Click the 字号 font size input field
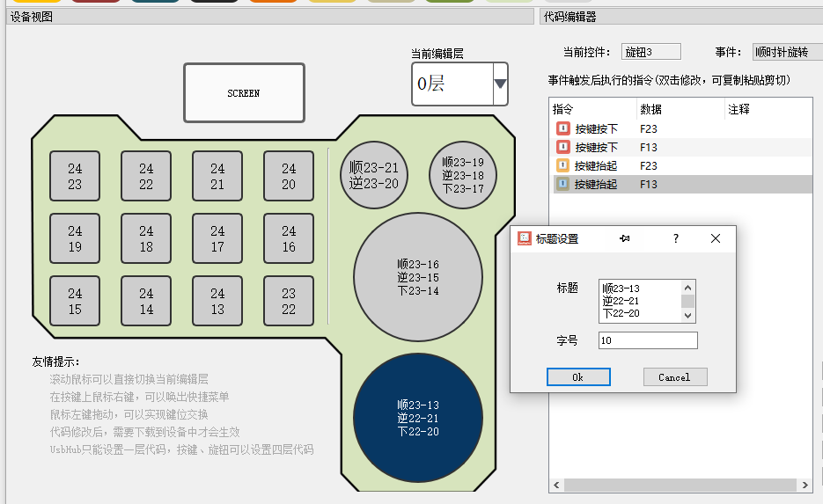823x504 pixels. pos(647,340)
